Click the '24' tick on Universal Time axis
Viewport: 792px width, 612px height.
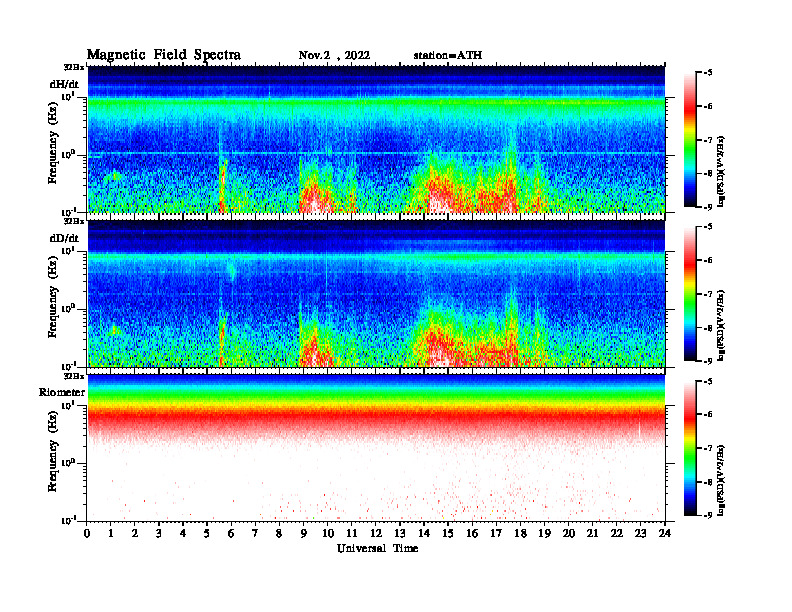click(664, 534)
